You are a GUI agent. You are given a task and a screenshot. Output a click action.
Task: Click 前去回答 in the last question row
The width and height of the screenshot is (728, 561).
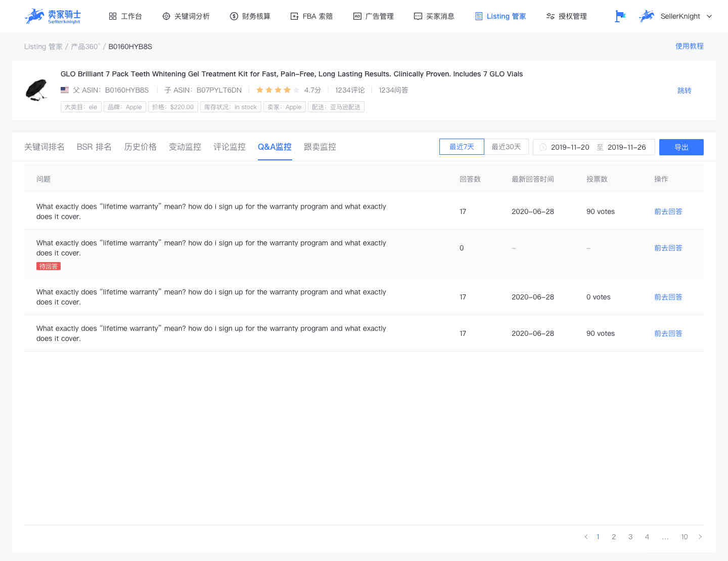click(x=668, y=333)
